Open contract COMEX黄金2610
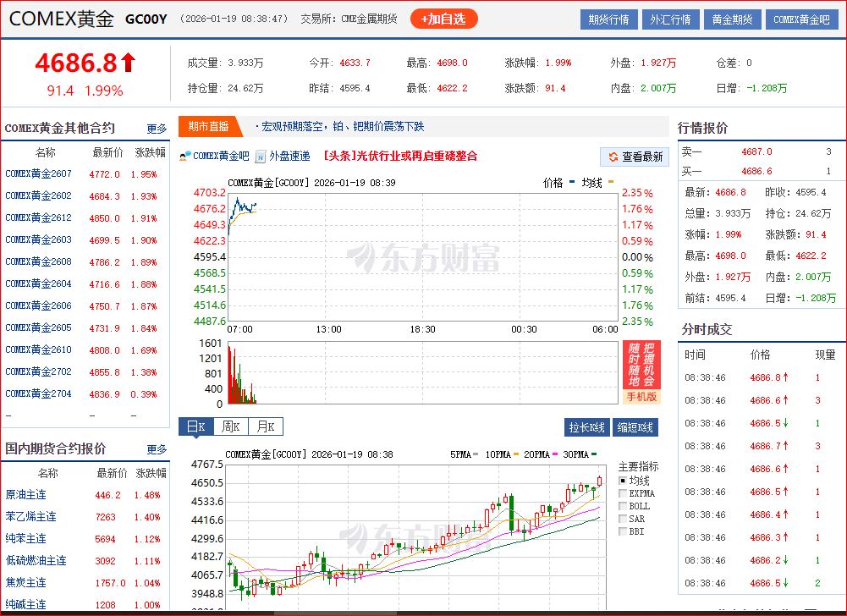847x616 pixels. tap(38, 349)
